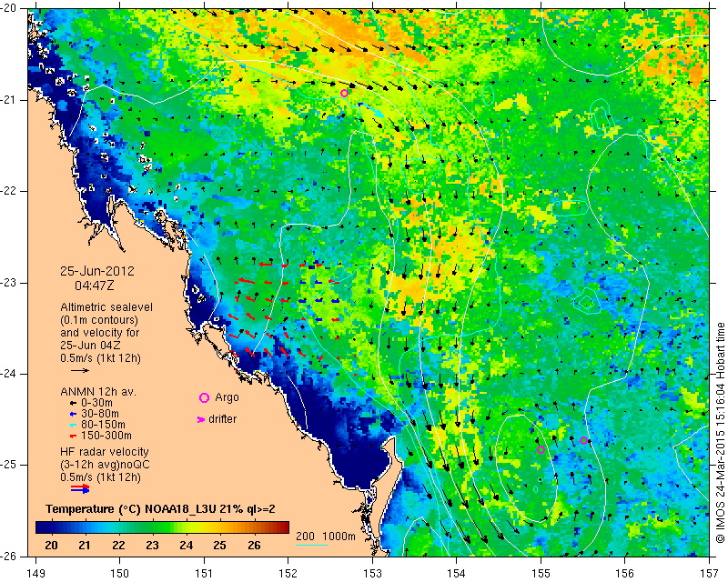Click the '152' longitude axis label
Image resolution: width=728 pixels, height=582 pixels.
point(288,575)
